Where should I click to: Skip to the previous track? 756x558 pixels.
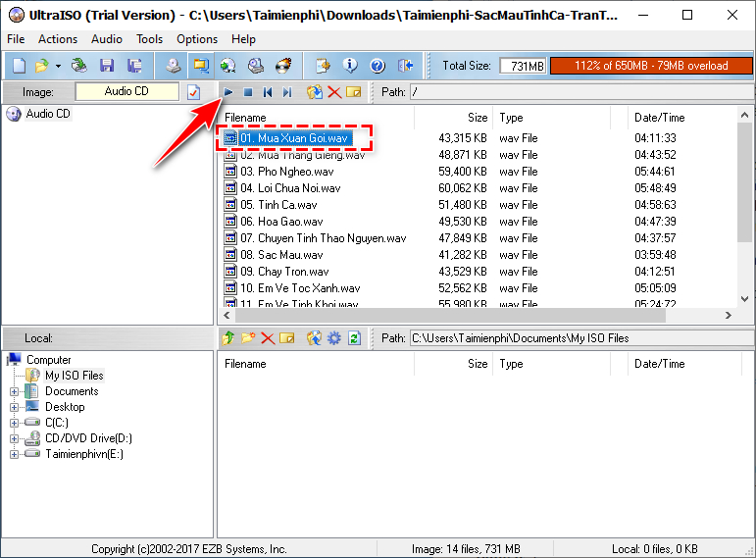[268, 92]
